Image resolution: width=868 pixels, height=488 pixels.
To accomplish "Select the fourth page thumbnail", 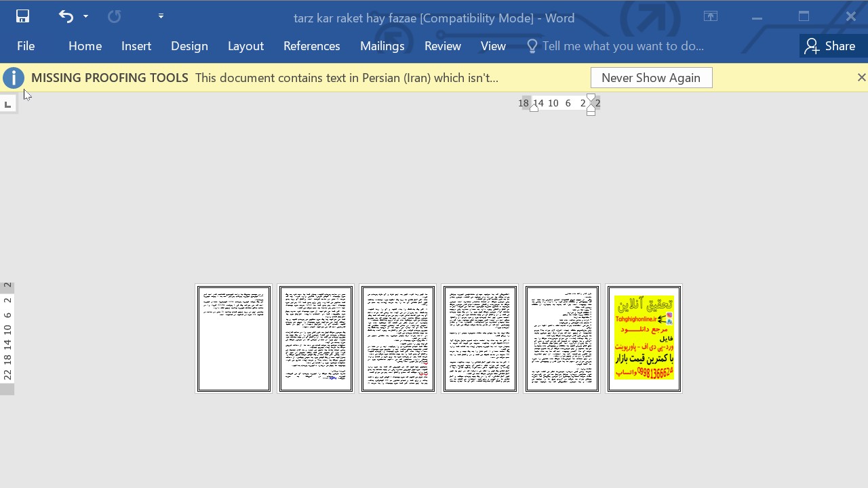I will point(480,339).
